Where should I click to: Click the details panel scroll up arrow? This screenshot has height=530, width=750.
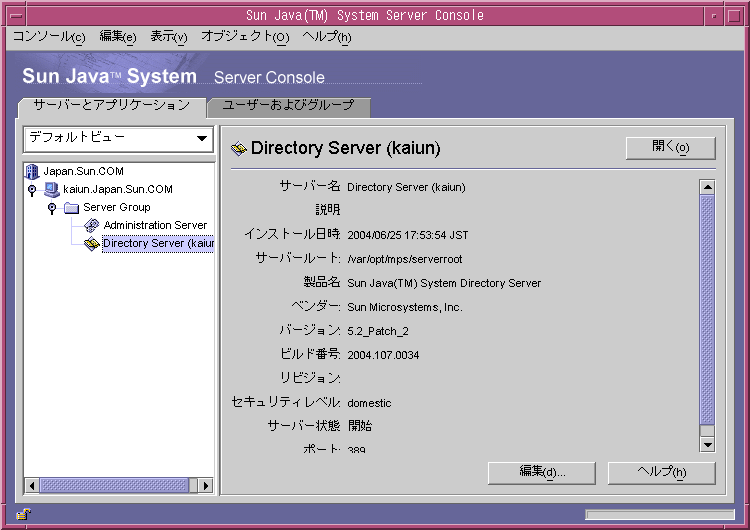(x=707, y=187)
